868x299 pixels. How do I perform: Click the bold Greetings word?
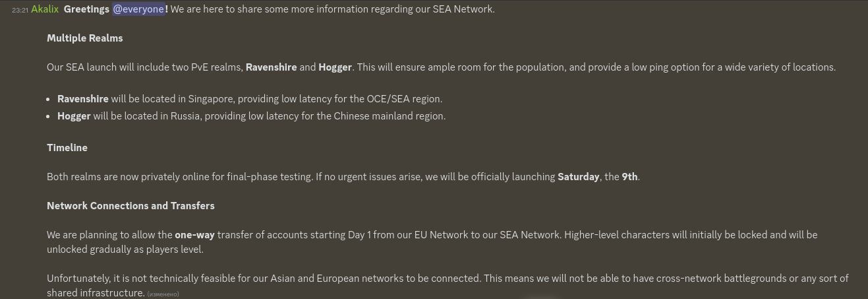pos(87,9)
